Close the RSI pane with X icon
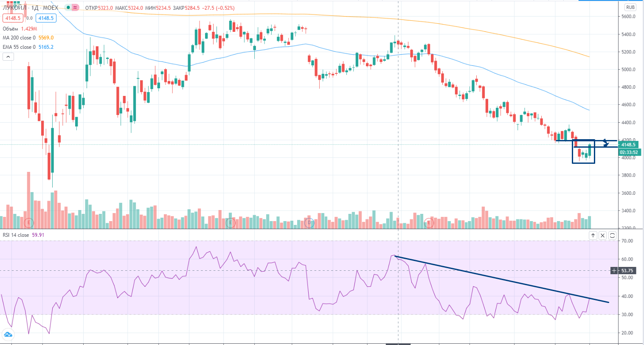 tap(602, 236)
